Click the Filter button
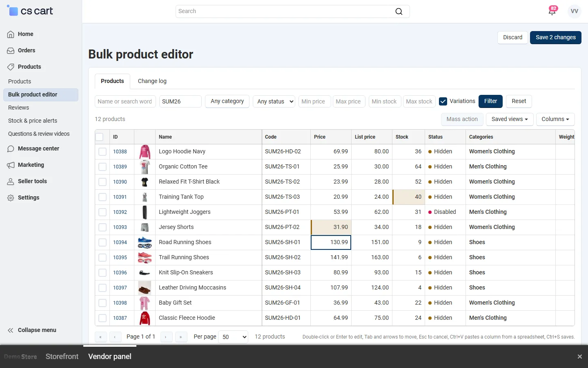588x368 pixels. (x=490, y=101)
